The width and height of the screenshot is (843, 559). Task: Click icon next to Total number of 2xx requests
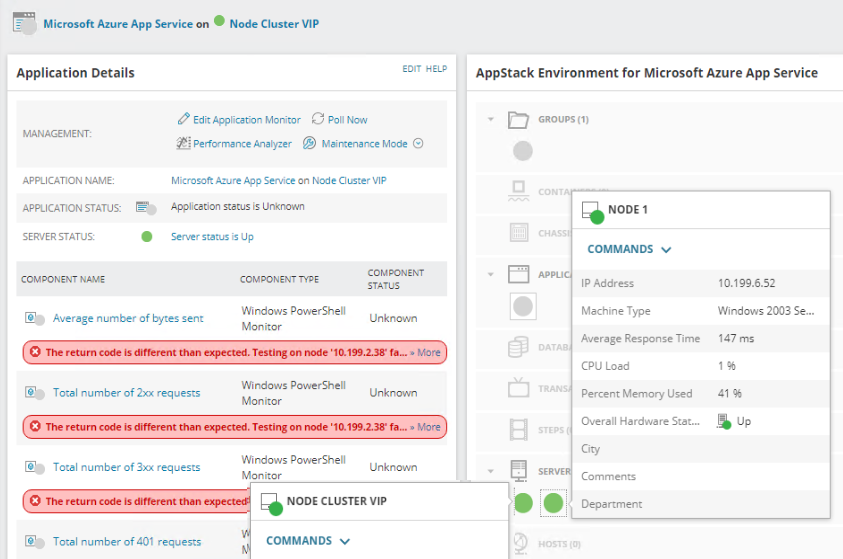(x=34, y=393)
